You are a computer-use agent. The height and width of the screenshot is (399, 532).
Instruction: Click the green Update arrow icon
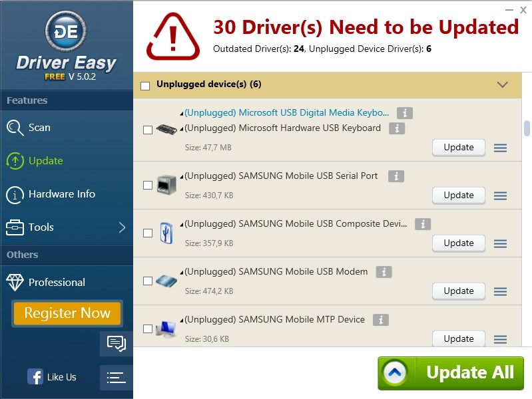[15, 161]
